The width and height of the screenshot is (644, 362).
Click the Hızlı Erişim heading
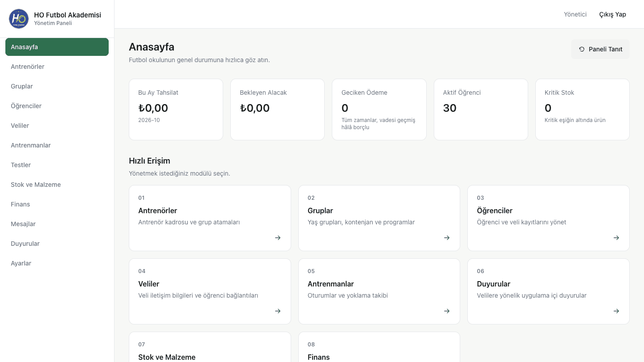[149, 161]
